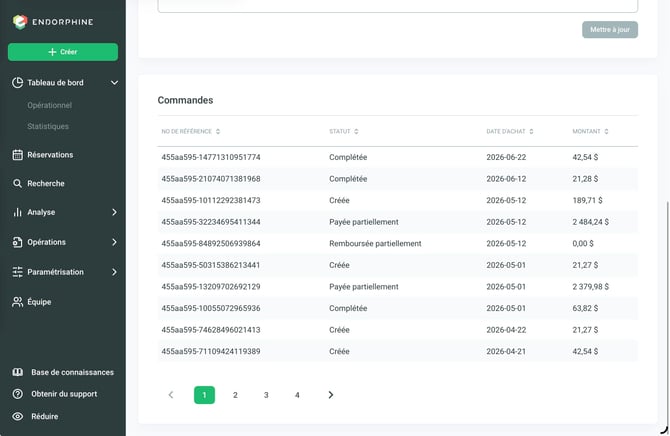Select pagination page 3
Screen dimensions: 670x436
tap(266, 395)
